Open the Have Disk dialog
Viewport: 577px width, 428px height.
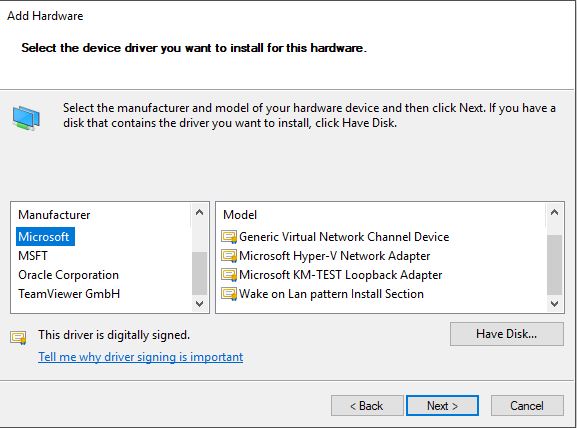pyautogui.click(x=506, y=334)
